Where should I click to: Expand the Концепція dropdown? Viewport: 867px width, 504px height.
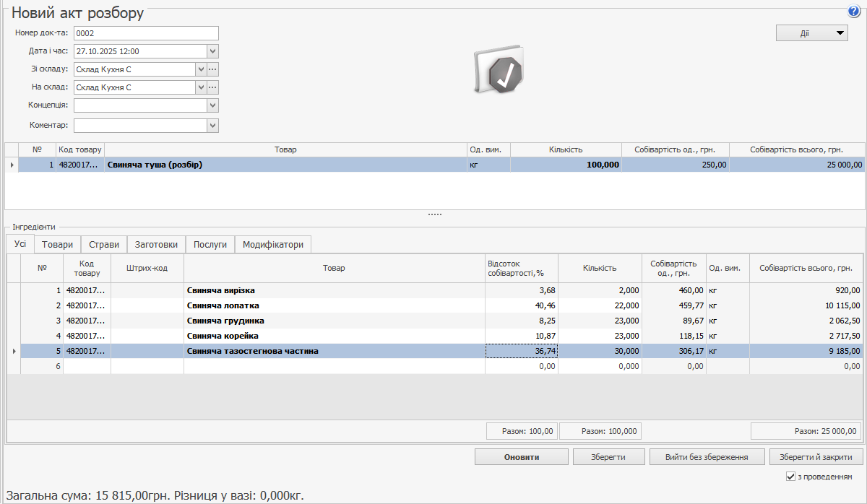(212, 105)
